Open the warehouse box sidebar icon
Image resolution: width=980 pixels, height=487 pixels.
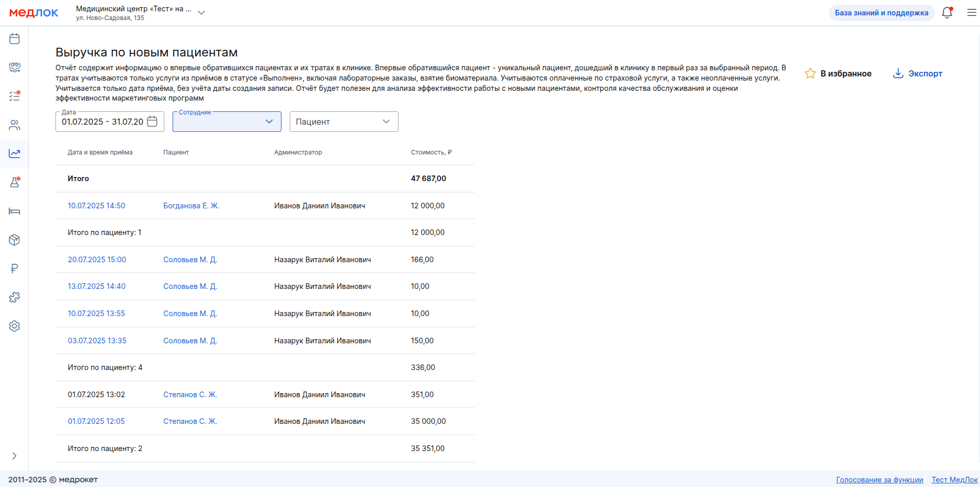pos(14,240)
